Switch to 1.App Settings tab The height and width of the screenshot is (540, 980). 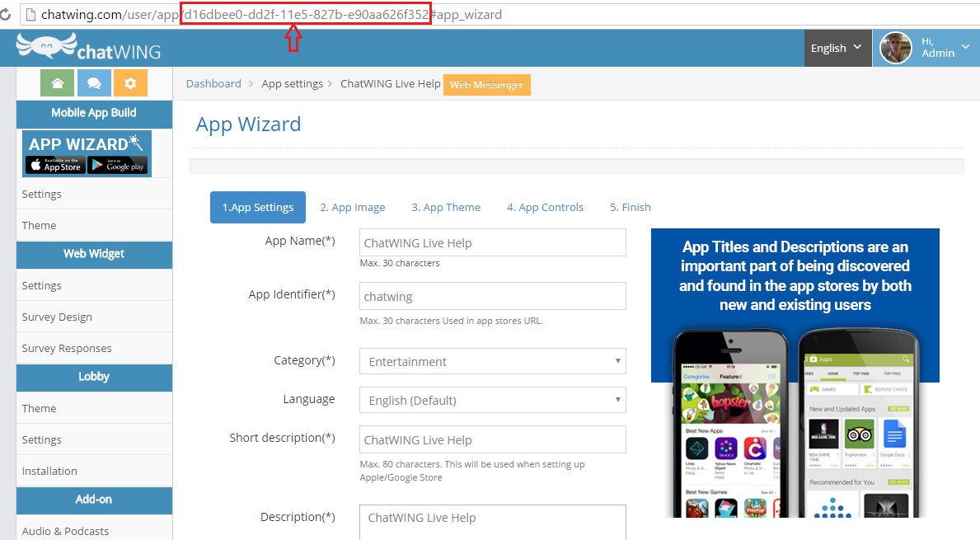257,208
